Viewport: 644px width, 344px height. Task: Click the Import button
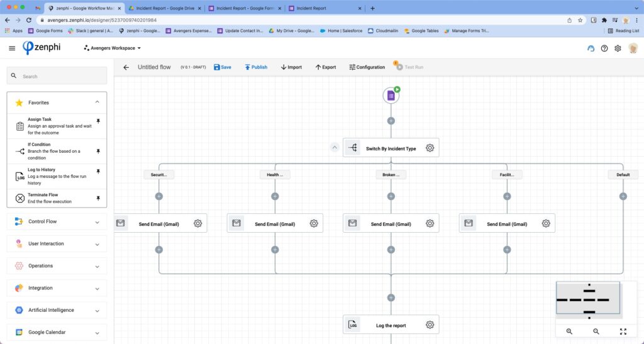pos(291,67)
